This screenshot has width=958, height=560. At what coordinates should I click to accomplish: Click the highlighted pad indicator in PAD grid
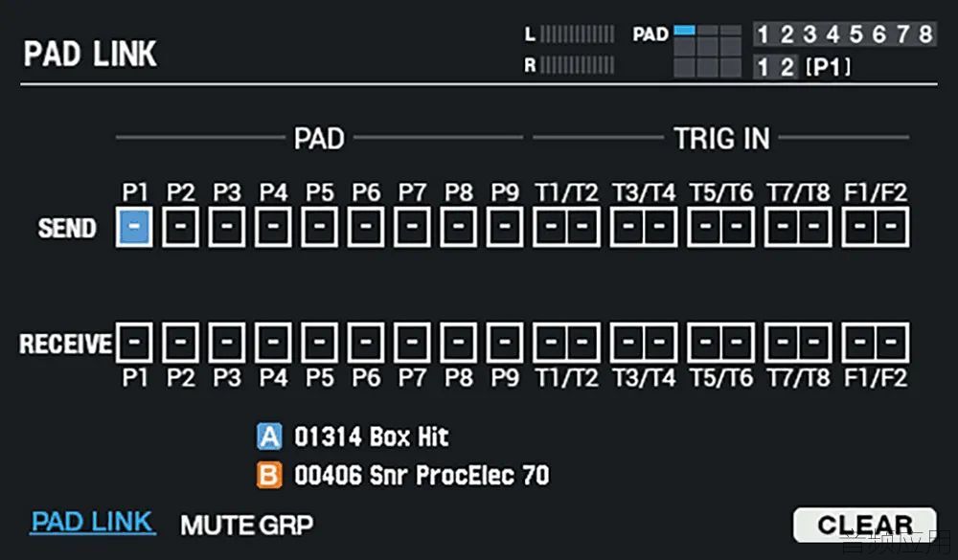[x=684, y=30]
